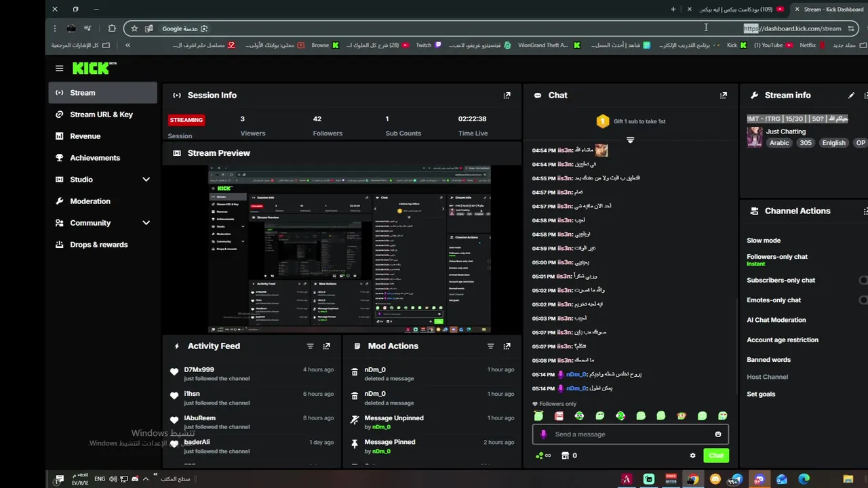The height and width of the screenshot is (488, 868).
Task: Click Set goals in Channel Actions
Action: pos(761,394)
